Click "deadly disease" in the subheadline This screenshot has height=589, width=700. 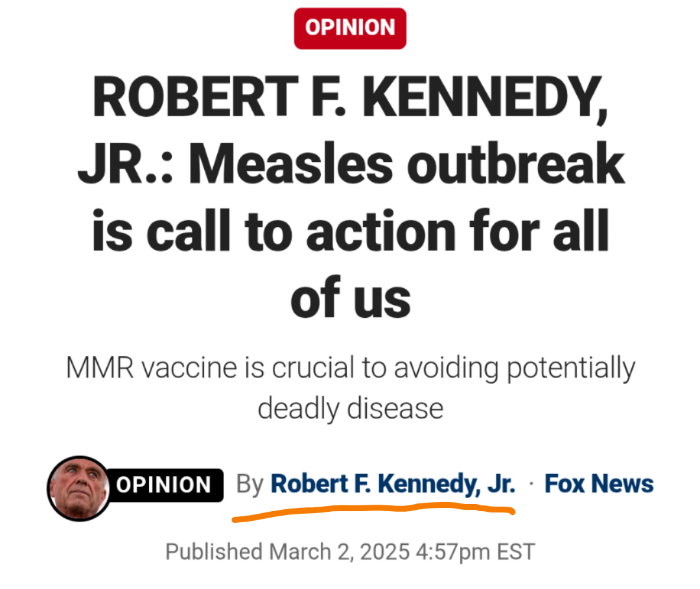pos(350,409)
